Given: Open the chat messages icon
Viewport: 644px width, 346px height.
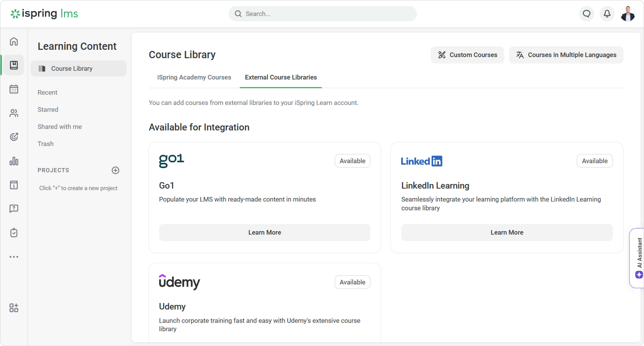Looking at the screenshot, I should [x=586, y=13].
